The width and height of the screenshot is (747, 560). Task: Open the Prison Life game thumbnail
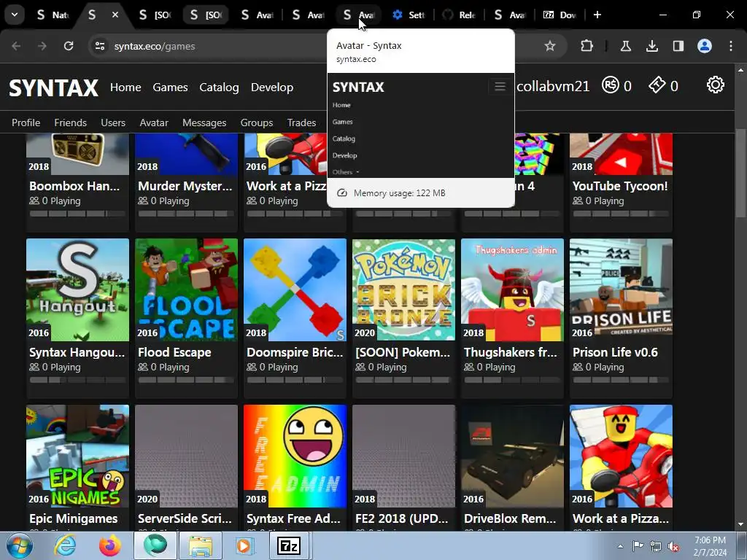(621, 290)
